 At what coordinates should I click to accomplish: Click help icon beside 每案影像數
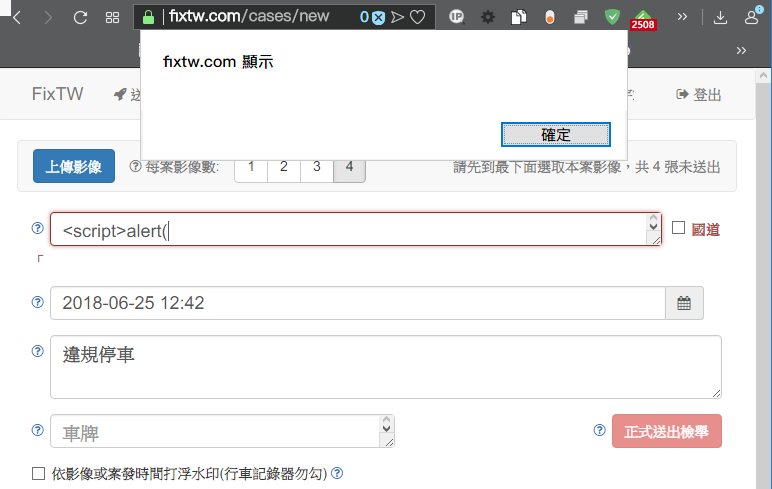click(135, 166)
